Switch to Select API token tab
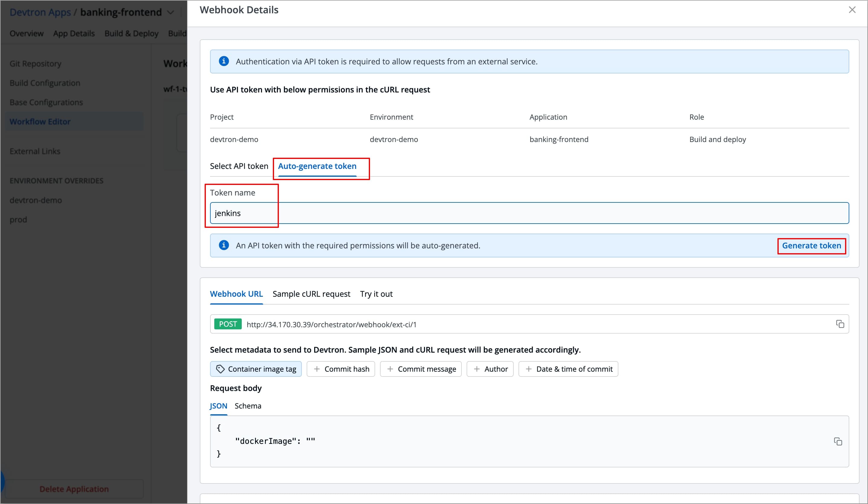This screenshot has height=504, width=868. click(x=239, y=166)
